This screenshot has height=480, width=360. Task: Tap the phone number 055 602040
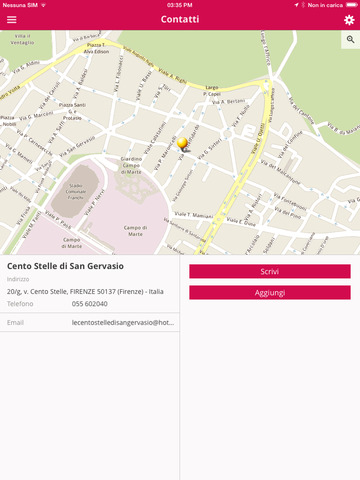click(90, 304)
